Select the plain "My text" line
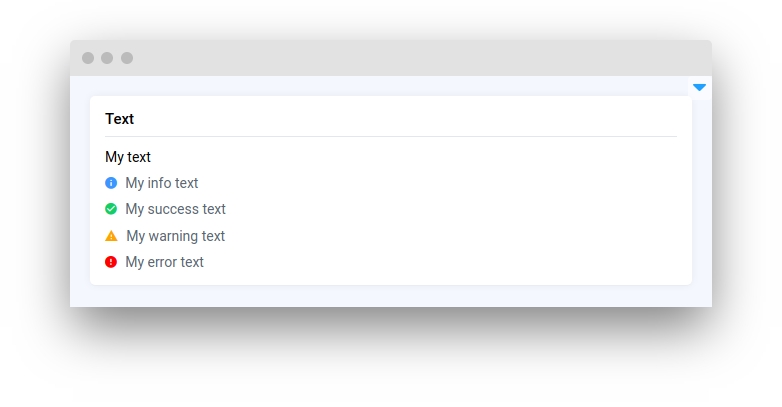The width and height of the screenshot is (782, 407). [128, 157]
